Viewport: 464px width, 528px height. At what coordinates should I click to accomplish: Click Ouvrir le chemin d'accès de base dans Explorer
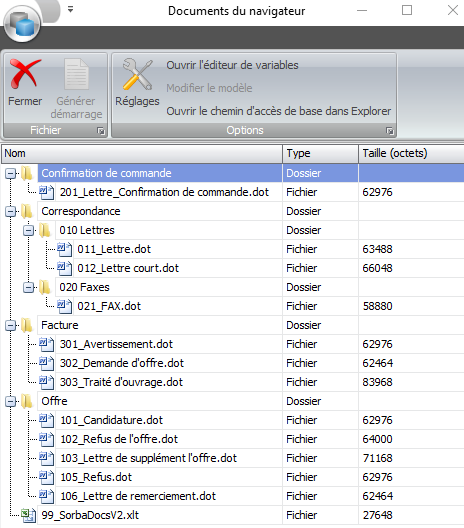coord(278,111)
